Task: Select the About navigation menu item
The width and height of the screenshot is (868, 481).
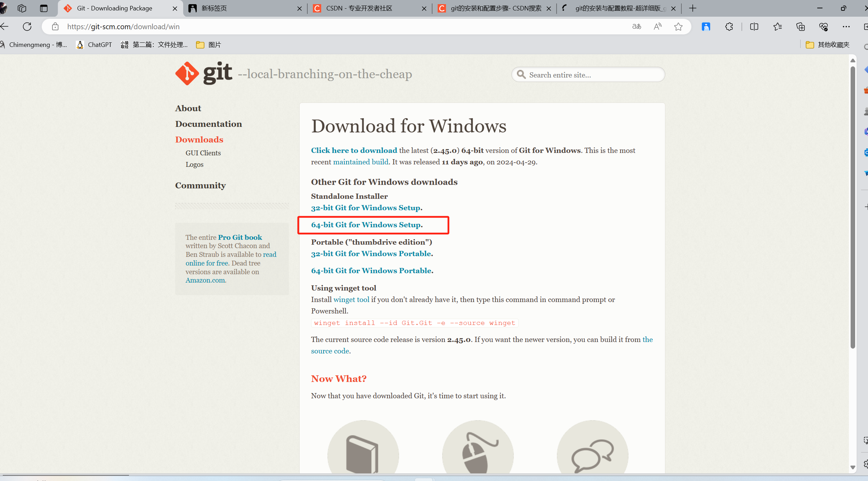Action: tap(188, 108)
